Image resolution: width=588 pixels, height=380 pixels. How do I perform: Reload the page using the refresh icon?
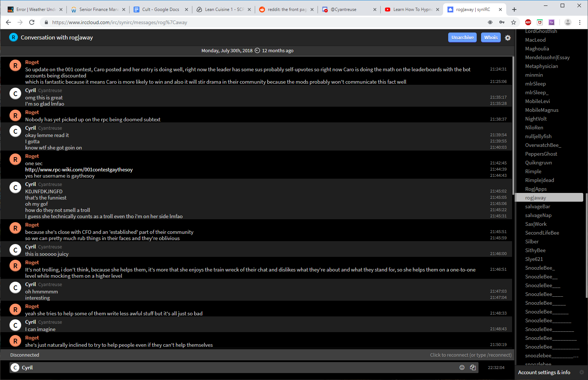pos(32,22)
